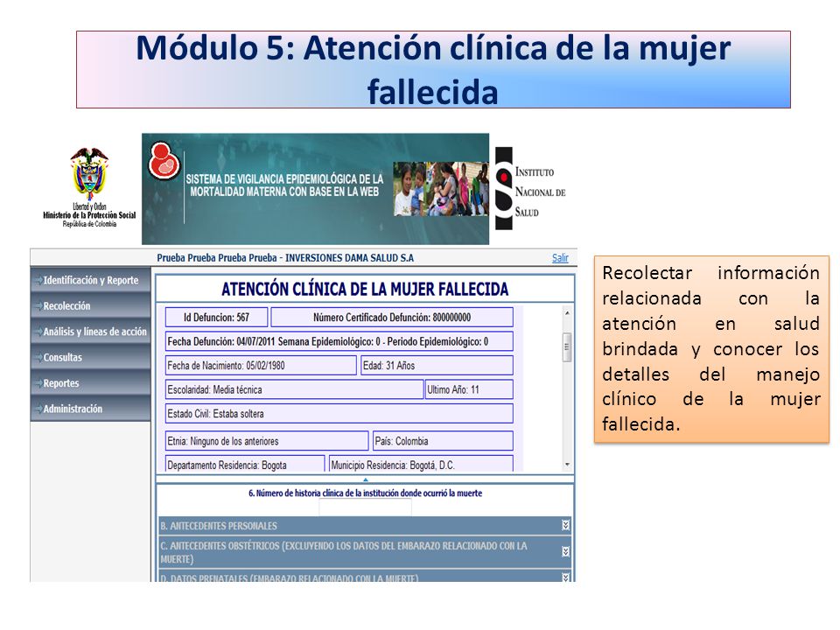This screenshot has height=630, width=840.
Task: Click the arrow icon beside Consultas
Action: (x=38, y=357)
